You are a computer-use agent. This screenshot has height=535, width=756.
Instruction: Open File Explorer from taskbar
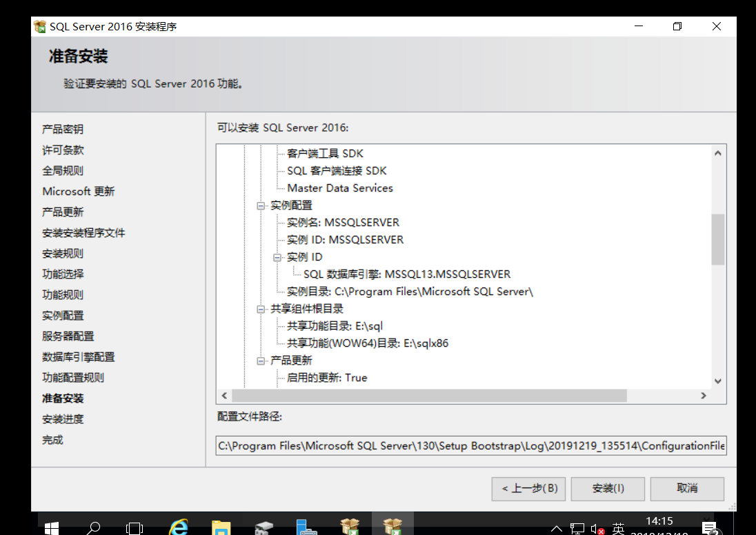pos(221,525)
